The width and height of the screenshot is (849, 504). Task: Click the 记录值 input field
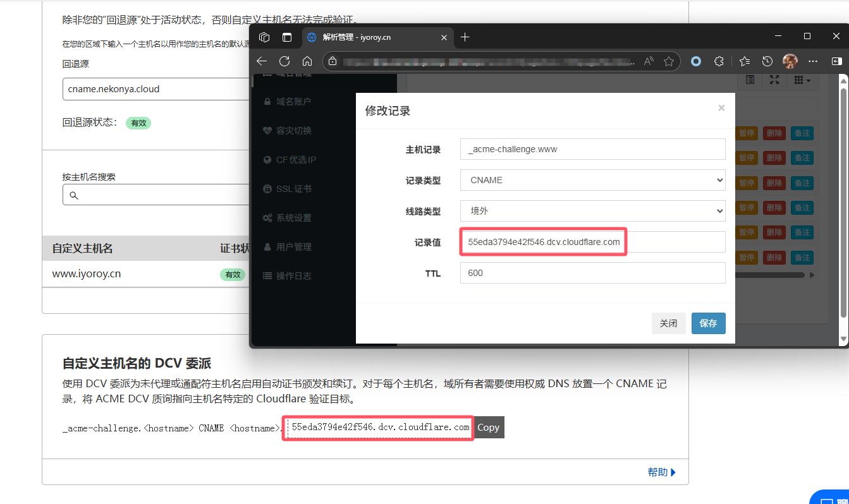[x=592, y=242]
